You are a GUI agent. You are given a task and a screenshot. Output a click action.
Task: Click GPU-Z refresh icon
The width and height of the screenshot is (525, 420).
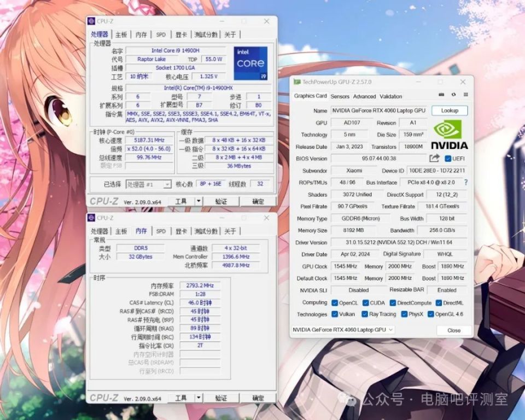pyautogui.click(x=453, y=95)
